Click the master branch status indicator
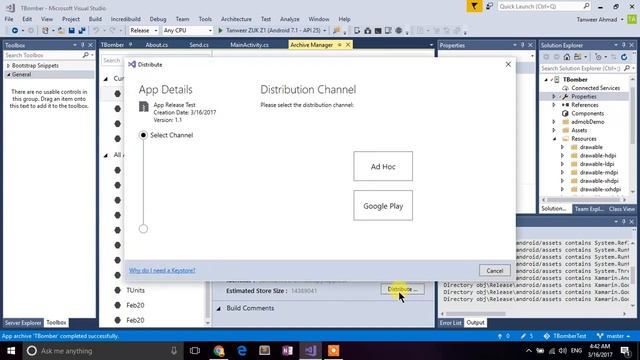640x360 pixels. click(x=613, y=336)
